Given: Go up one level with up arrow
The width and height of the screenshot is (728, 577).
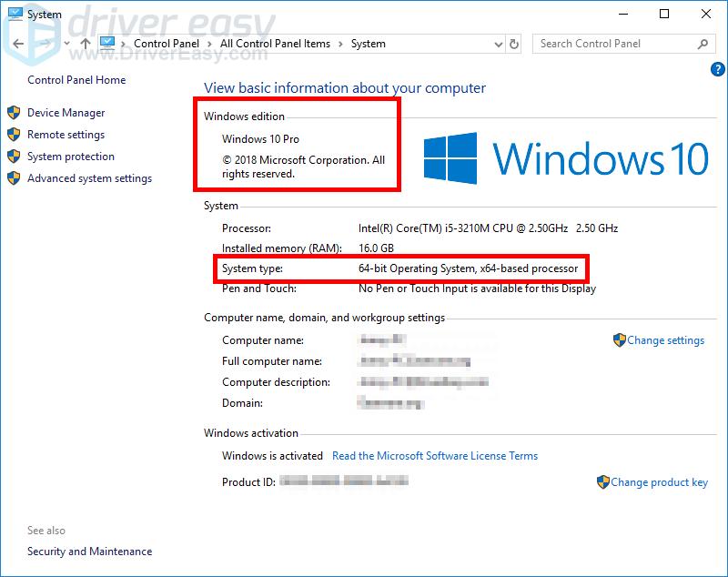Looking at the screenshot, I should [x=85, y=44].
